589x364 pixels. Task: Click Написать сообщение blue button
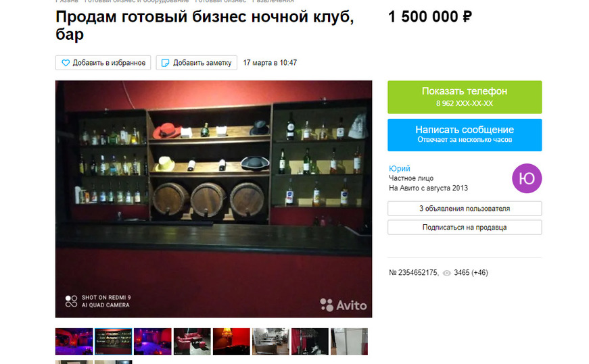[465, 135]
